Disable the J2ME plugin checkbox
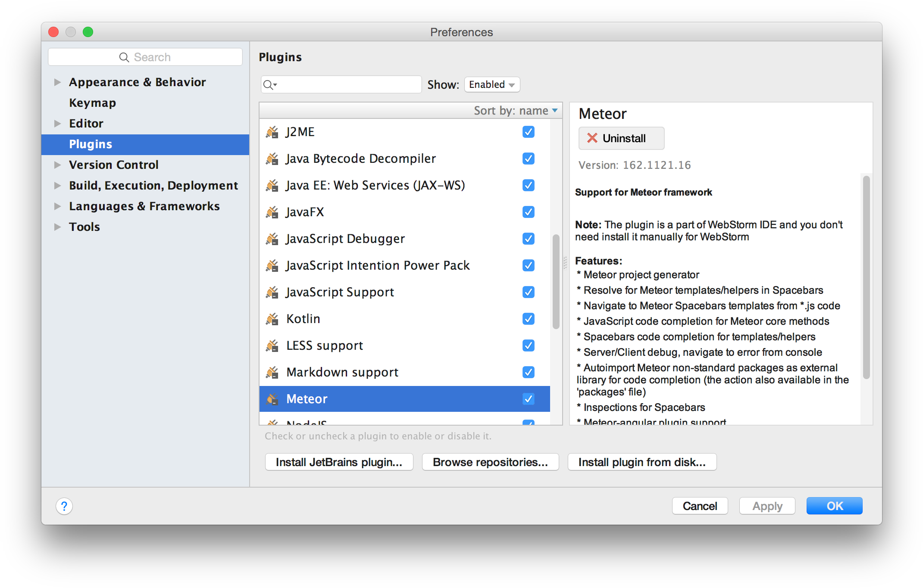923x588 pixels. click(x=528, y=132)
